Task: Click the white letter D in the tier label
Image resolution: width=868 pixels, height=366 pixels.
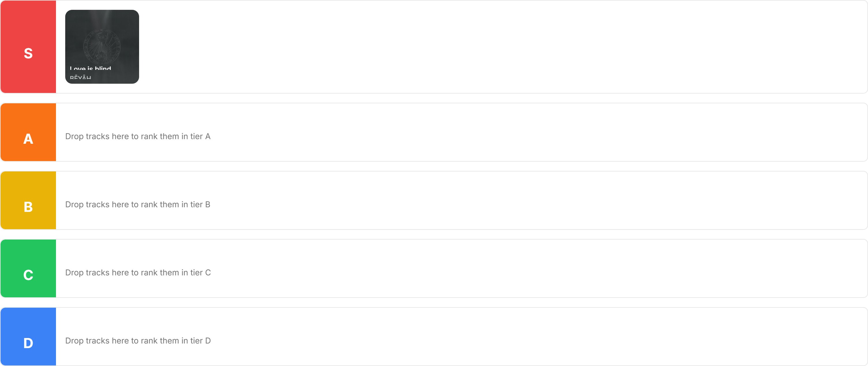Action: click(28, 343)
